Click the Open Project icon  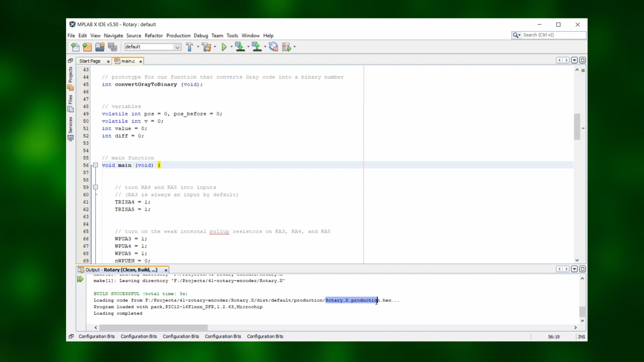click(100, 47)
